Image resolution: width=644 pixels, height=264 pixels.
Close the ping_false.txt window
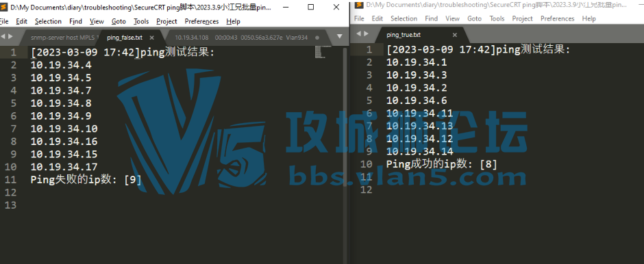pyautogui.click(x=337, y=7)
